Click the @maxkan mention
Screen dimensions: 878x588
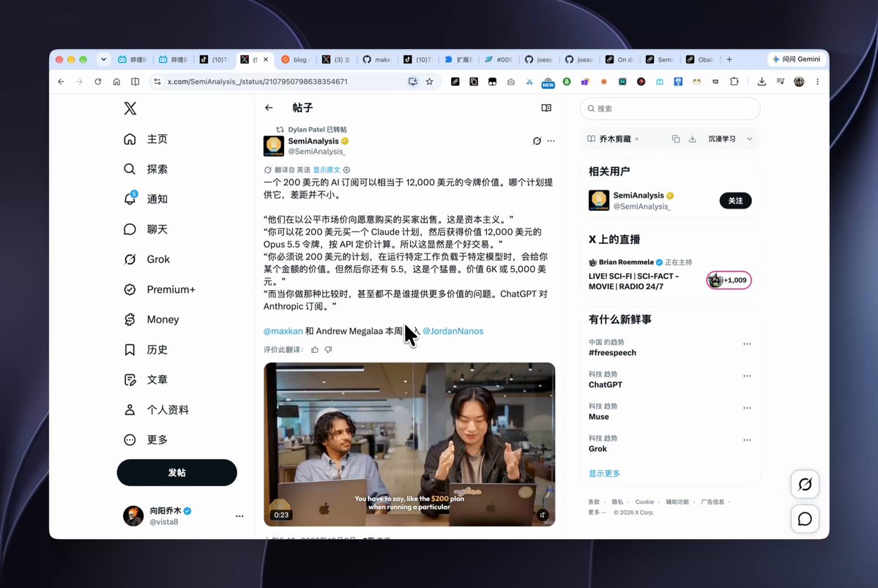[283, 331]
